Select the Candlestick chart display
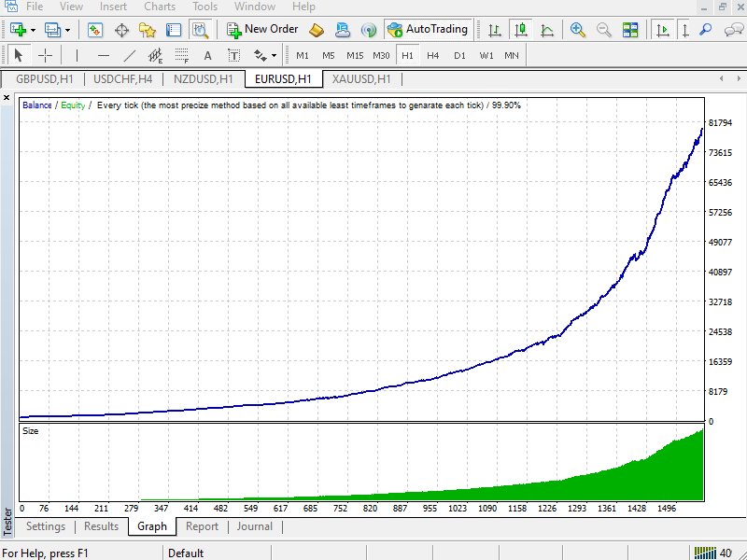This screenshot has height=560, width=747. (520, 29)
